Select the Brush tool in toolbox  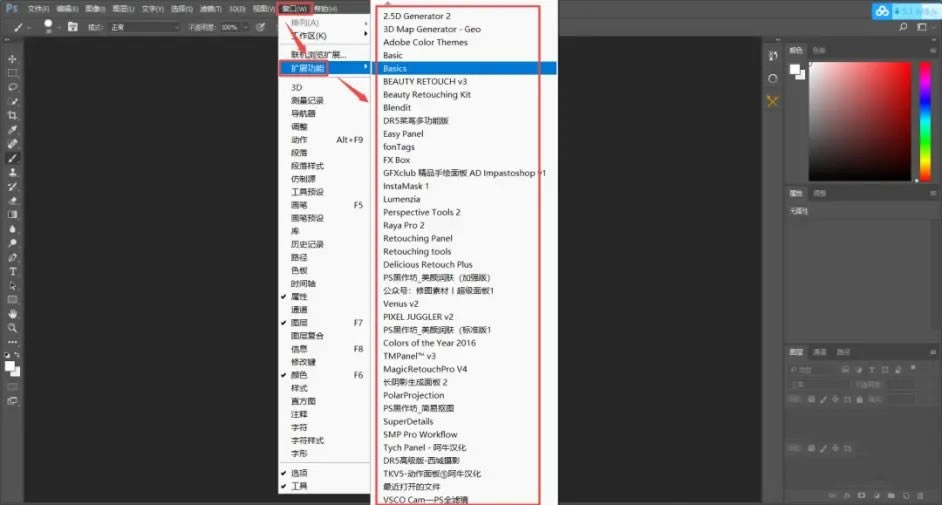pyautogui.click(x=12, y=158)
